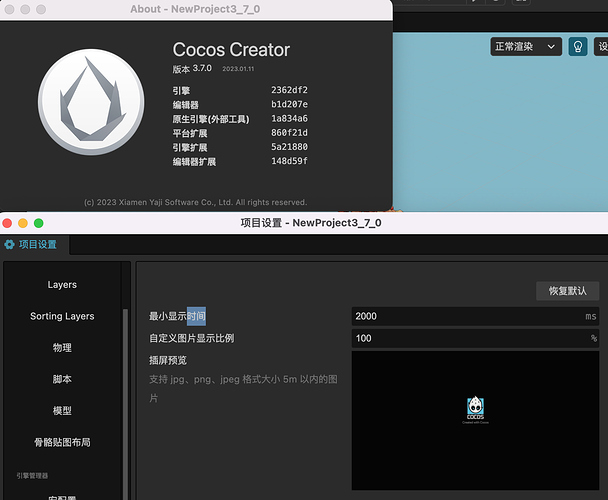This screenshot has height=500, width=608.
Task: Click the 插屏预览 label
Action: [x=168, y=360]
